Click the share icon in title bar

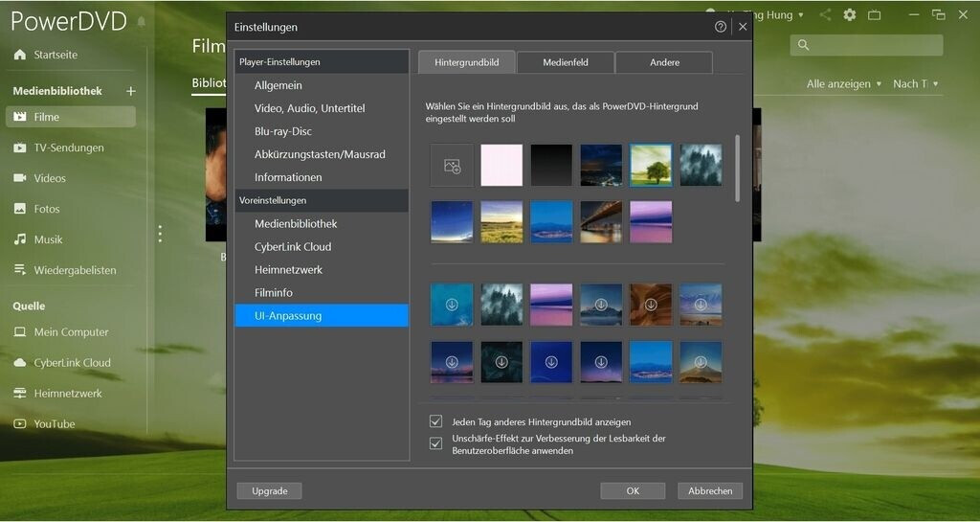pyautogui.click(x=825, y=15)
